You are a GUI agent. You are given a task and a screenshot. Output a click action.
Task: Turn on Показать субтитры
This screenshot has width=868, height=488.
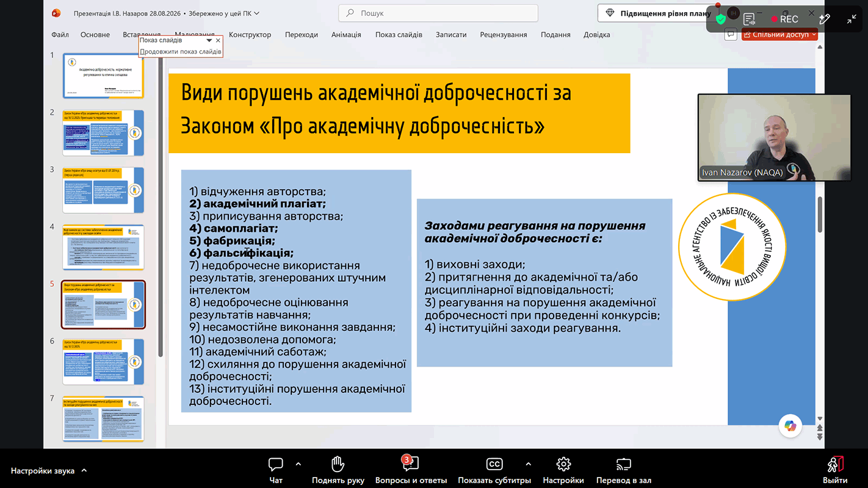[494, 470]
